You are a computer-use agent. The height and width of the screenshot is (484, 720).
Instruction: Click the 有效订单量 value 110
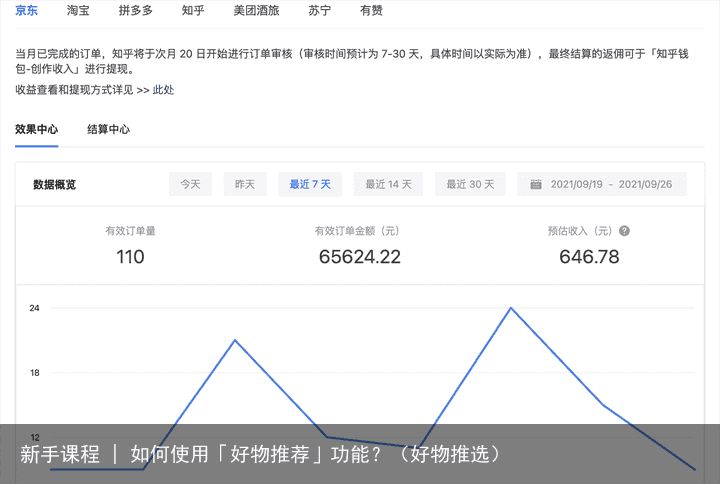point(130,257)
